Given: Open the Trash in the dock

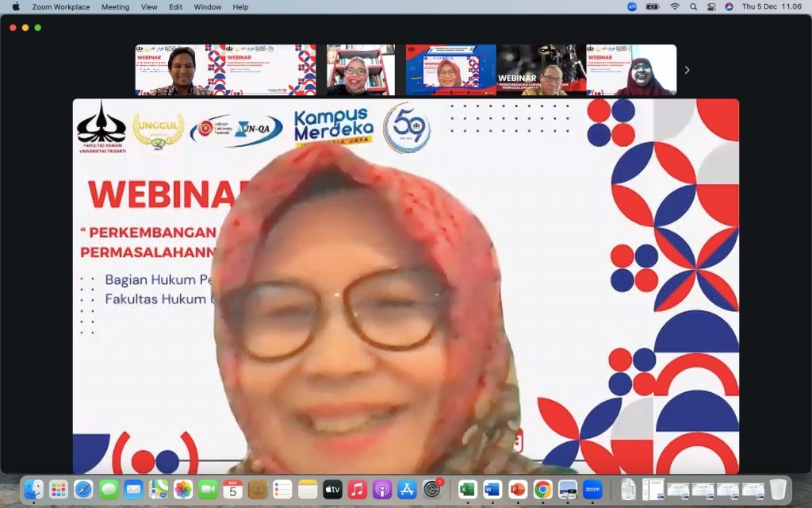Looking at the screenshot, I should (x=778, y=489).
